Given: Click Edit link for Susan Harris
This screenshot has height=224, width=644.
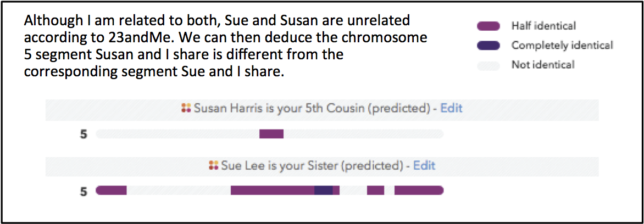Looking at the screenshot, I should click(451, 108).
